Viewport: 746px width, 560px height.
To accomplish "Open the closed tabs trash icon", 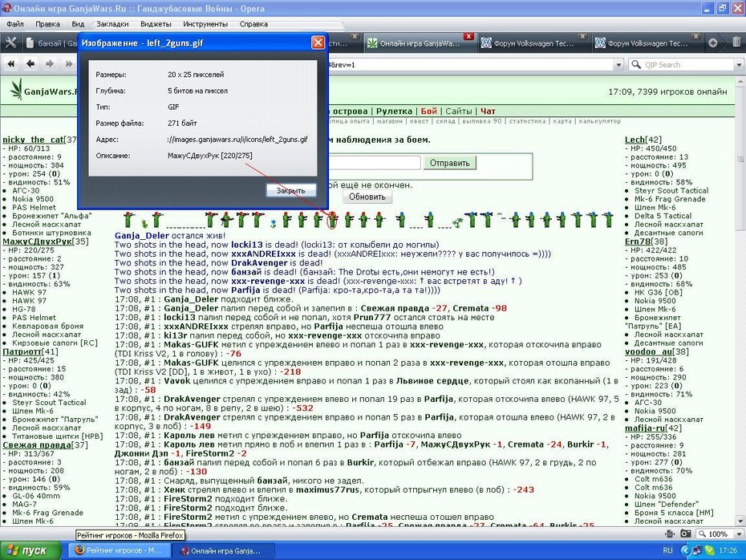I will (736, 43).
